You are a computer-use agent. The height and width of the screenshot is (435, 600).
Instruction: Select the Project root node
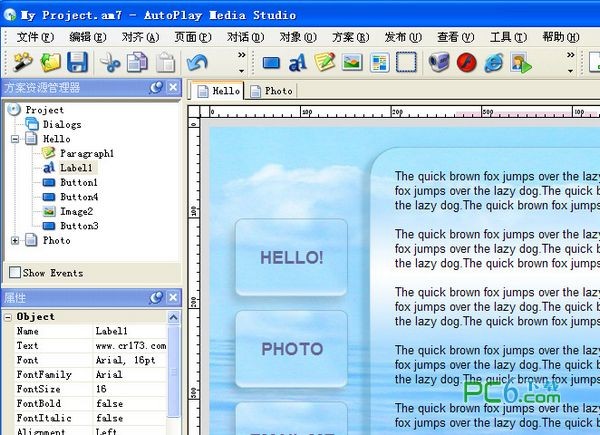coord(44,110)
